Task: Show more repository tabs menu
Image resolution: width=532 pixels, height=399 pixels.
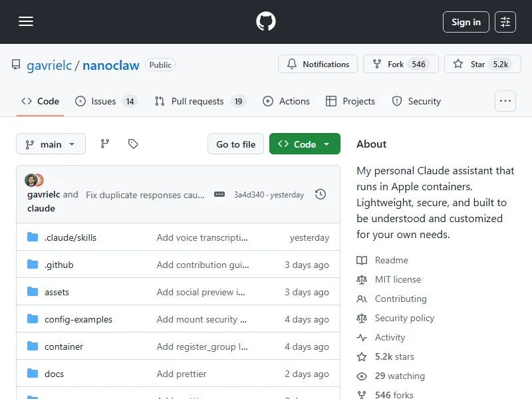Action: click(505, 101)
